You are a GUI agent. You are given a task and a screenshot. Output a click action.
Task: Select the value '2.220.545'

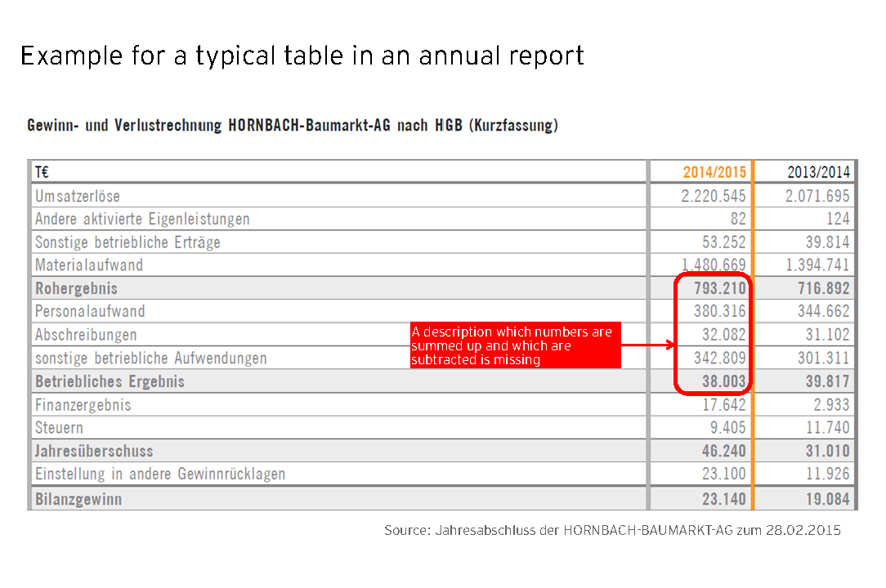point(713,196)
